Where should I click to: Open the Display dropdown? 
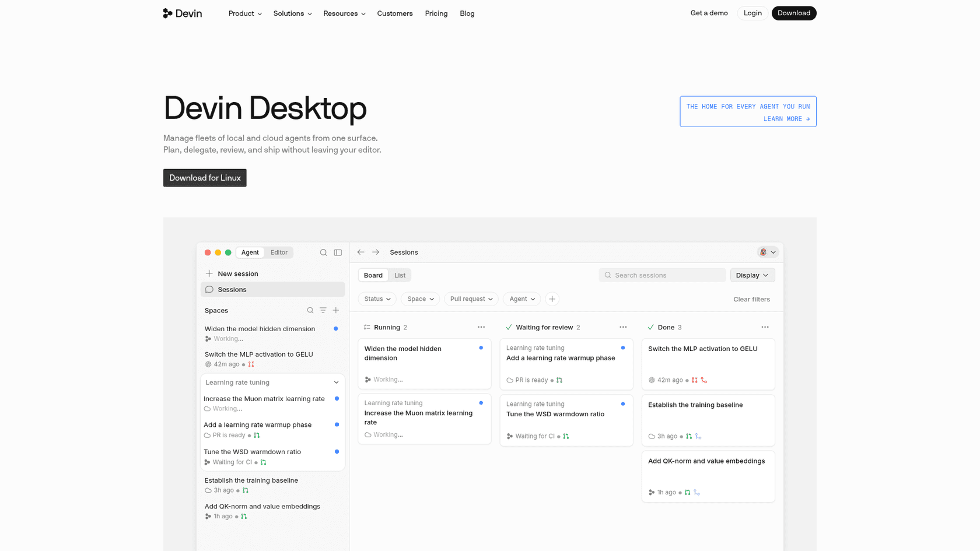point(752,275)
